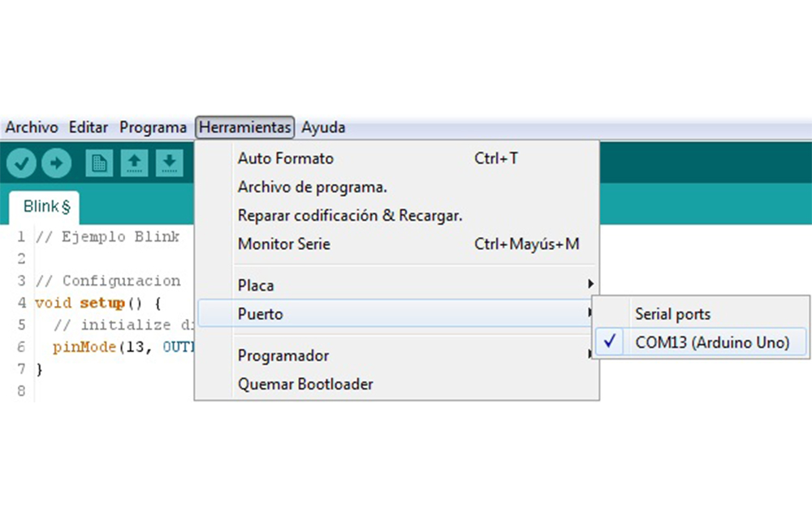812x516 pixels.
Task: Open the Programa menu
Action: pos(153,127)
